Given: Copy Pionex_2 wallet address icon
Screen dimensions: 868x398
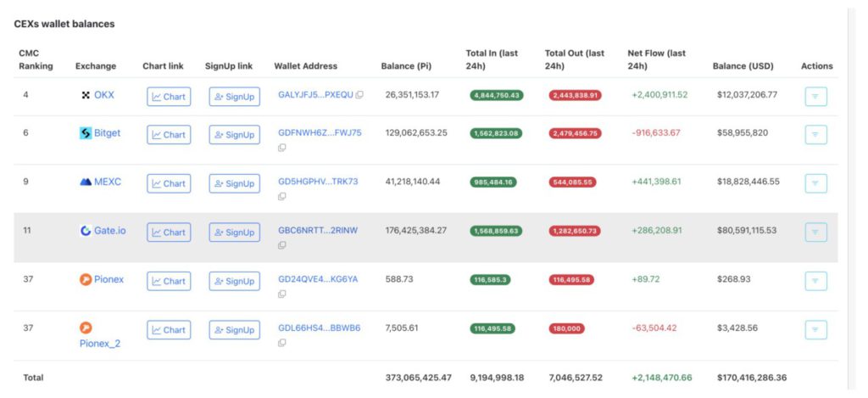Looking at the screenshot, I should (281, 343).
